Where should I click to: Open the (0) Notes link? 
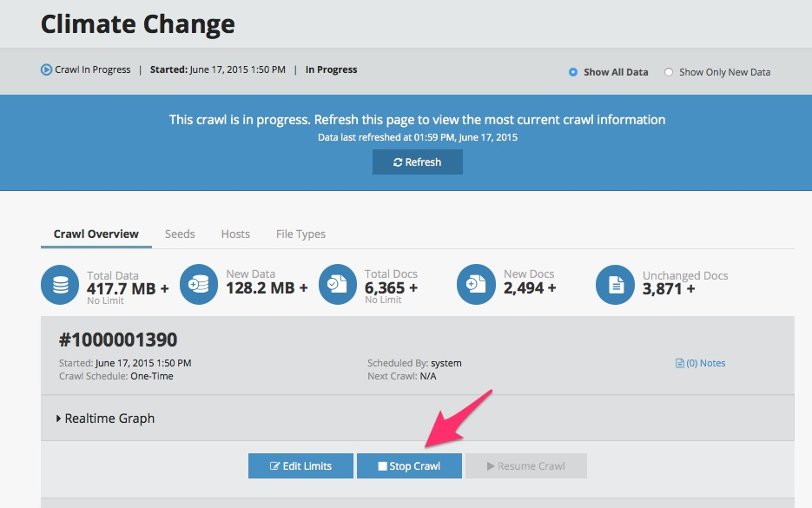[706, 363]
